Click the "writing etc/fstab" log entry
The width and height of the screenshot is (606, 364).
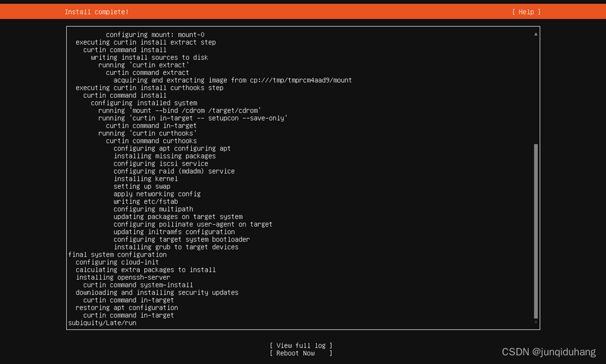(145, 201)
